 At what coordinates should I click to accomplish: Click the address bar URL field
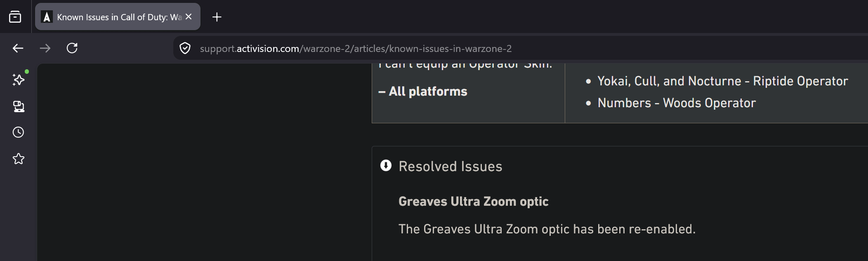pyautogui.click(x=521, y=48)
